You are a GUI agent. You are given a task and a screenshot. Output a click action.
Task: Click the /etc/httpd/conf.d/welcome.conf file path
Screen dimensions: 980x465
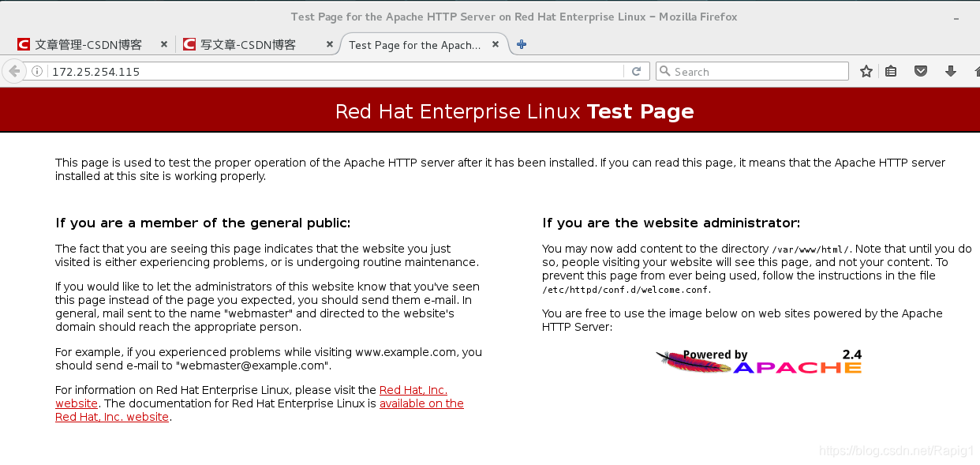click(627, 290)
